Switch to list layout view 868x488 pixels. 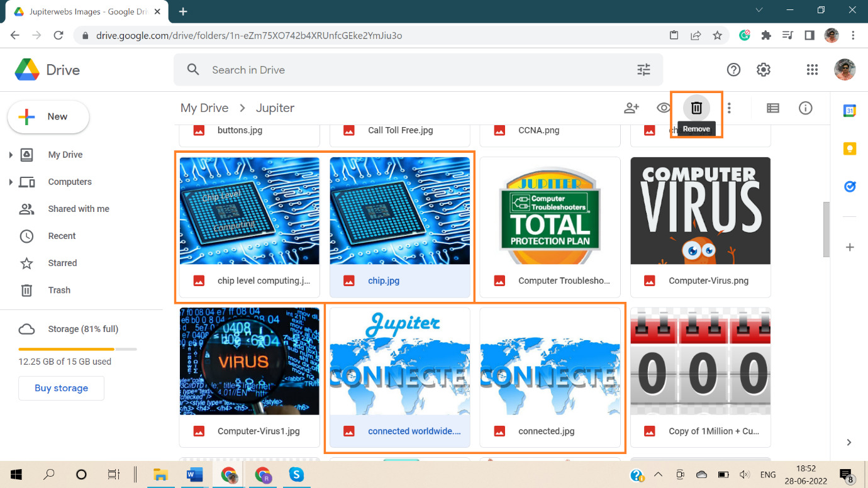773,108
